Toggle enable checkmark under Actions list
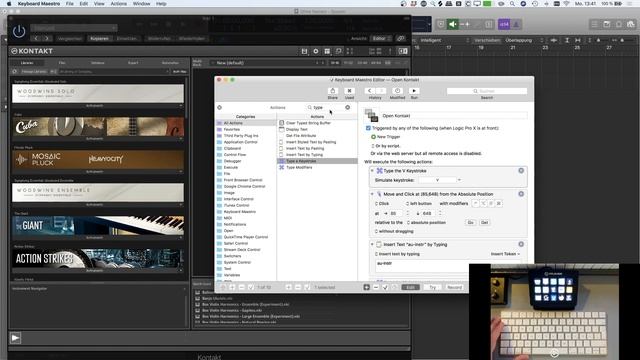The image size is (640, 360). click(307, 287)
